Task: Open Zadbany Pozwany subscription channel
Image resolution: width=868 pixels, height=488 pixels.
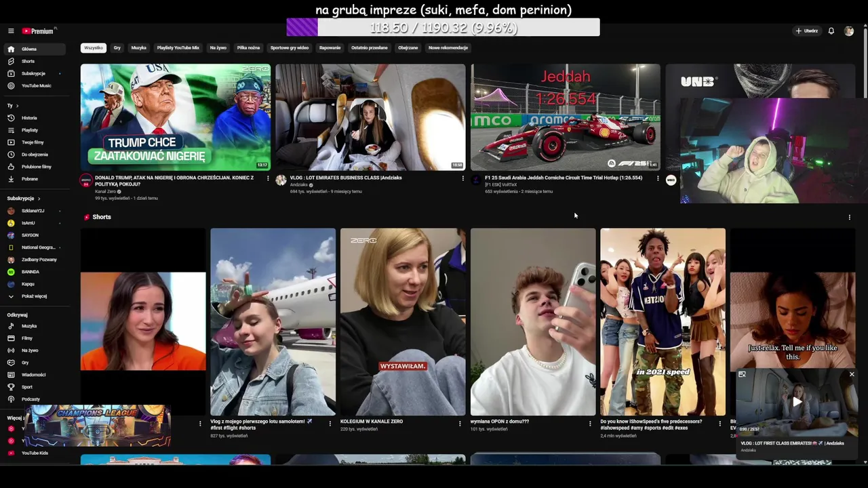Action: tap(36, 260)
